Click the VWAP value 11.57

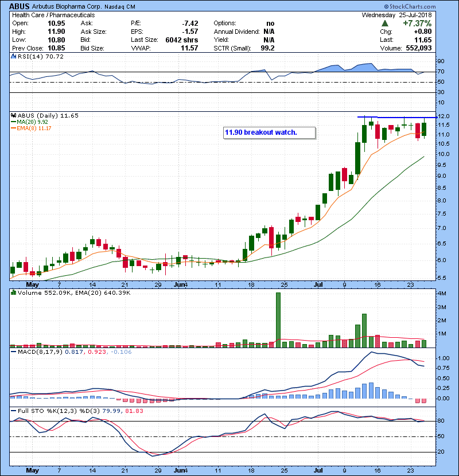pos(189,48)
